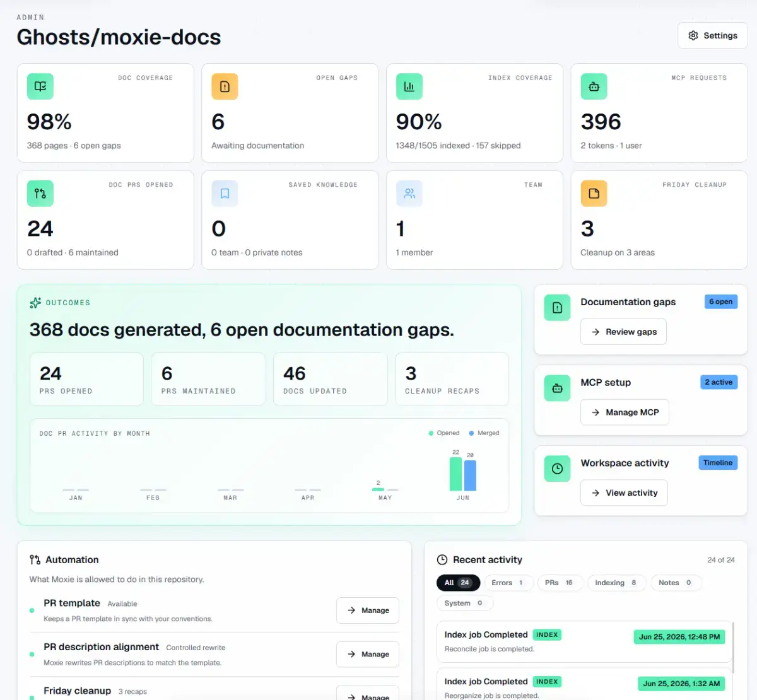757x700 pixels.
Task: Manage the PR template automation
Action: pos(368,610)
